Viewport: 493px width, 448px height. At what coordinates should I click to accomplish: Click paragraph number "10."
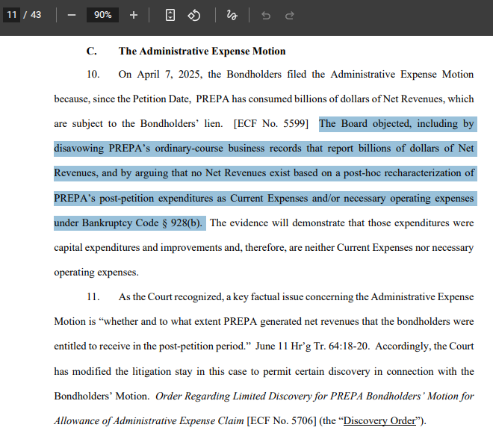93,75
